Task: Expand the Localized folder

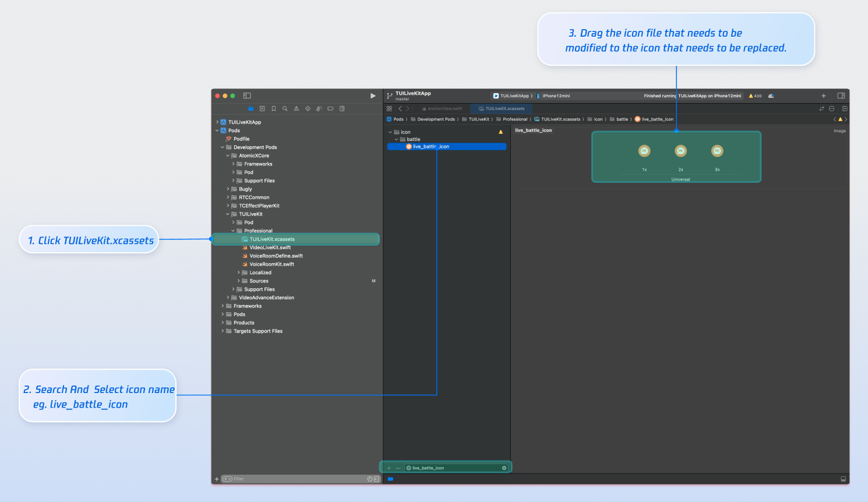Action: point(238,273)
